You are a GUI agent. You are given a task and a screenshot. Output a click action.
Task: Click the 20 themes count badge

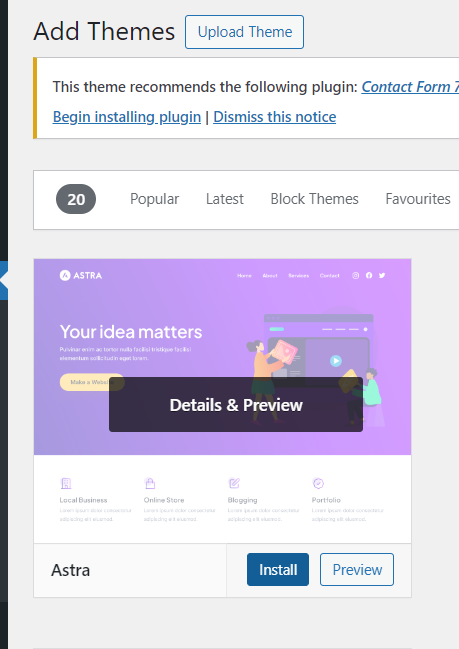point(76,199)
